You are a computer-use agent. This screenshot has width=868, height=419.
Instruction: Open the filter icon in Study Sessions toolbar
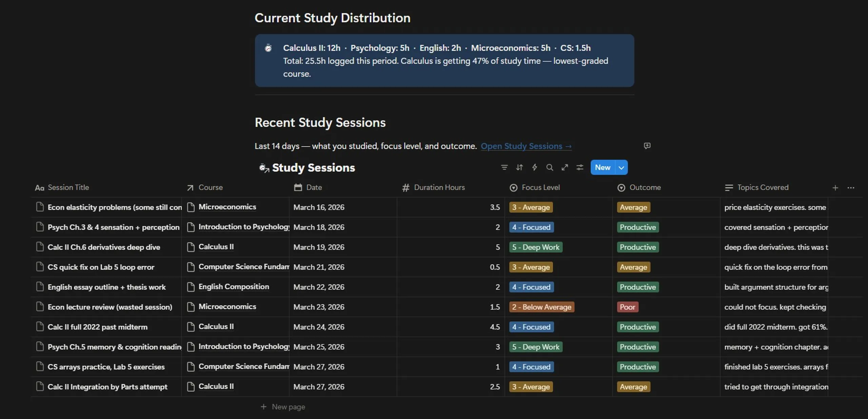click(504, 167)
